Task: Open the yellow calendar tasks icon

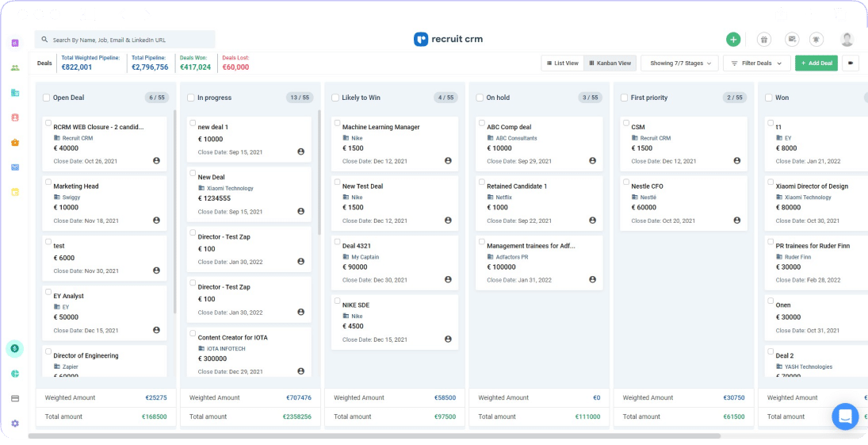Action: 15,192
